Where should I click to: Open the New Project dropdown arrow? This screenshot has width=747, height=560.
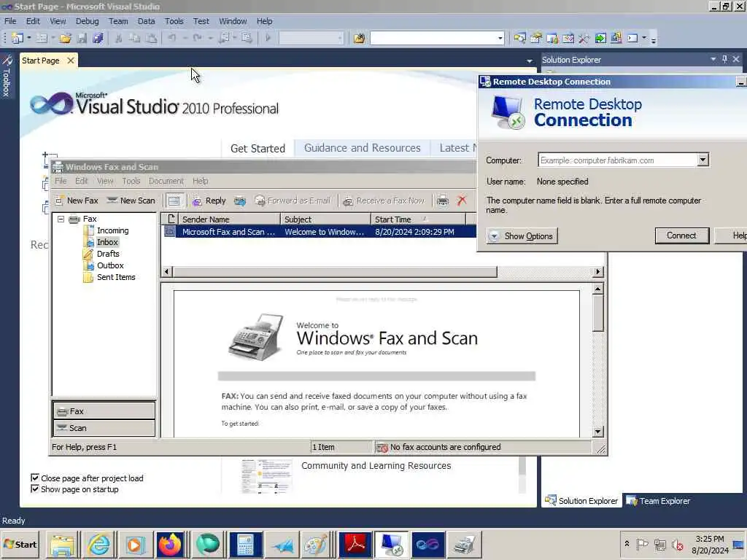(x=29, y=38)
